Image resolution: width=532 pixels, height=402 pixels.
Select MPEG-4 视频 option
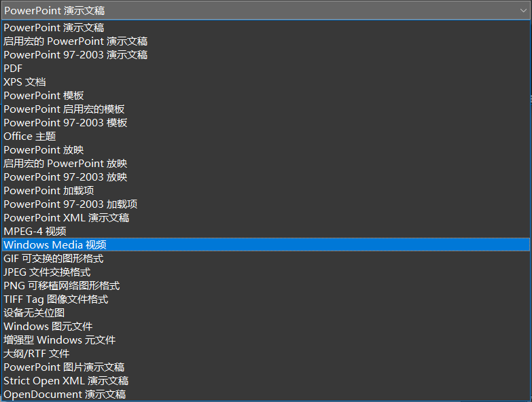[266, 231]
